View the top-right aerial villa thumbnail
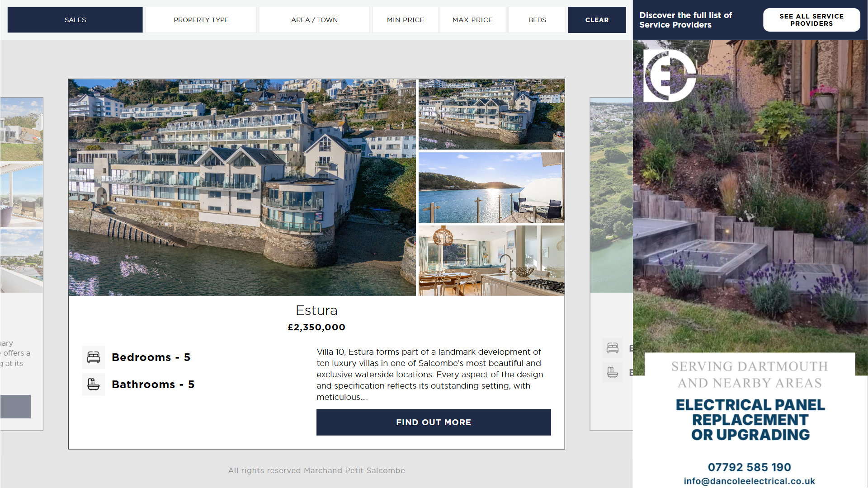Image resolution: width=868 pixels, height=488 pixels. click(491, 114)
